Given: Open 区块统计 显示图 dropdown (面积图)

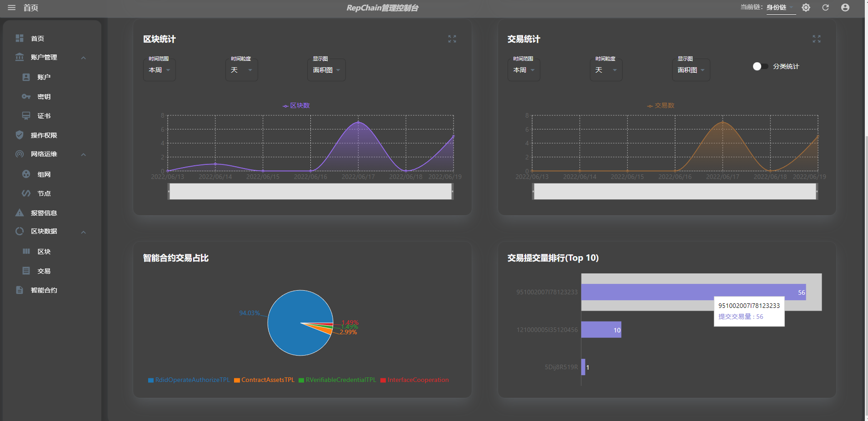Looking at the screenshot, I should 326,70.
